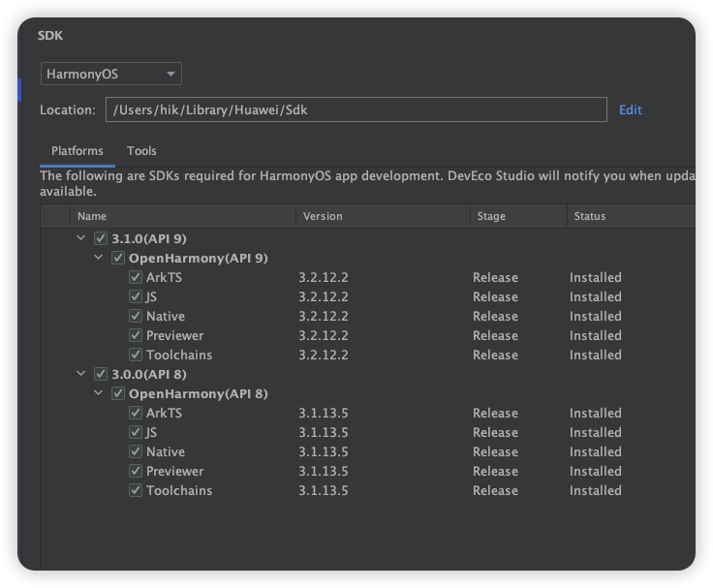Click Release stage of Toolchains 3.2.12.2 row
This screenshot has height=588, width=713.
point(495,355)
